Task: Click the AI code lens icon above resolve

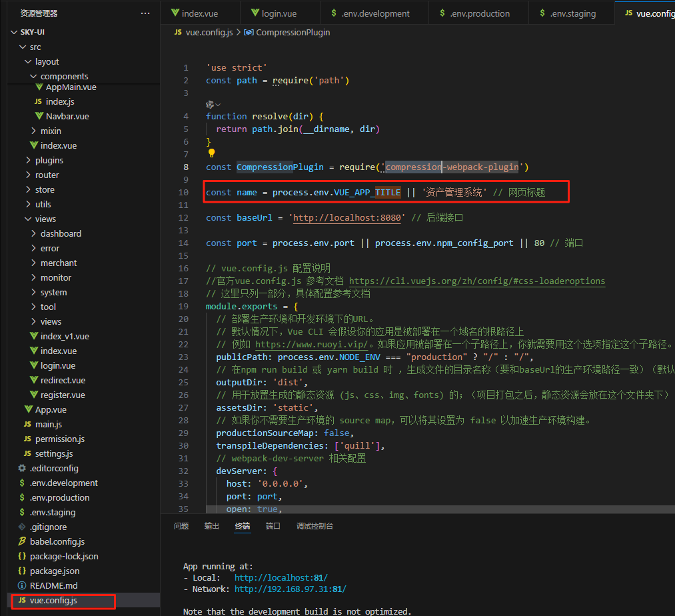Action: tap(210, 104)
